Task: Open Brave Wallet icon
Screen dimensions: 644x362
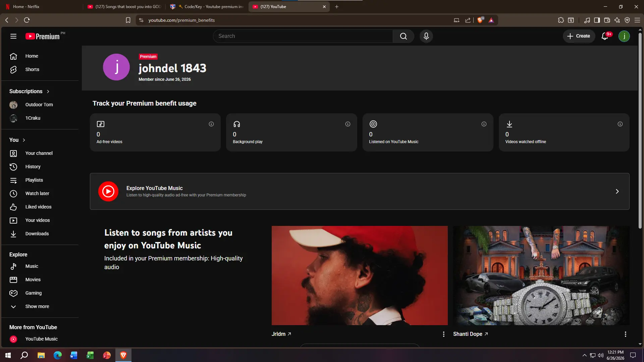Action: (607, 20)
